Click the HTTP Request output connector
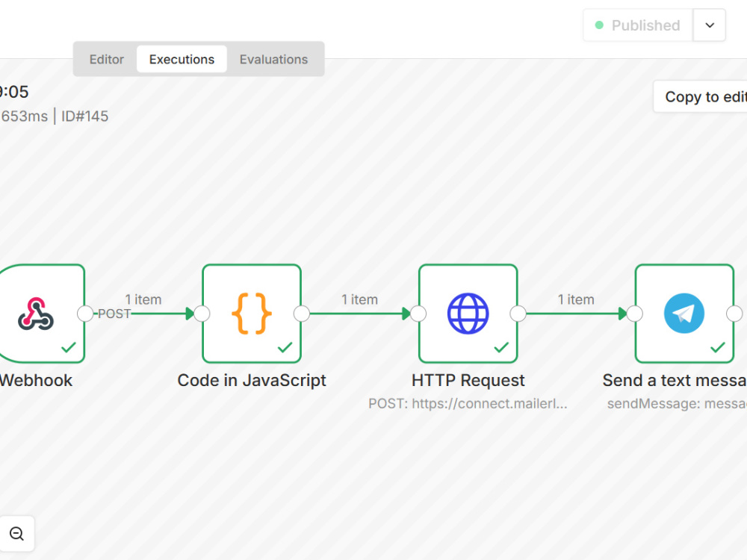This screenshot has height=560, width=747. (x=518, y=314)
